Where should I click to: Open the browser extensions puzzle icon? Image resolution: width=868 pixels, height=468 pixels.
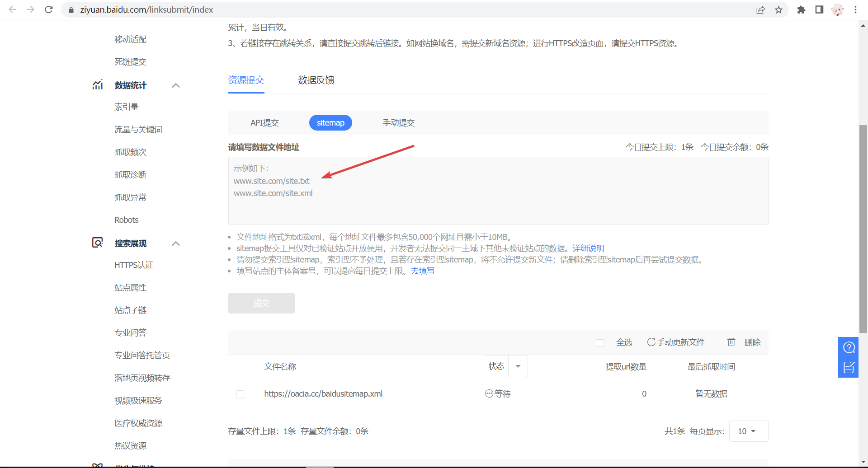click(801, 9)
